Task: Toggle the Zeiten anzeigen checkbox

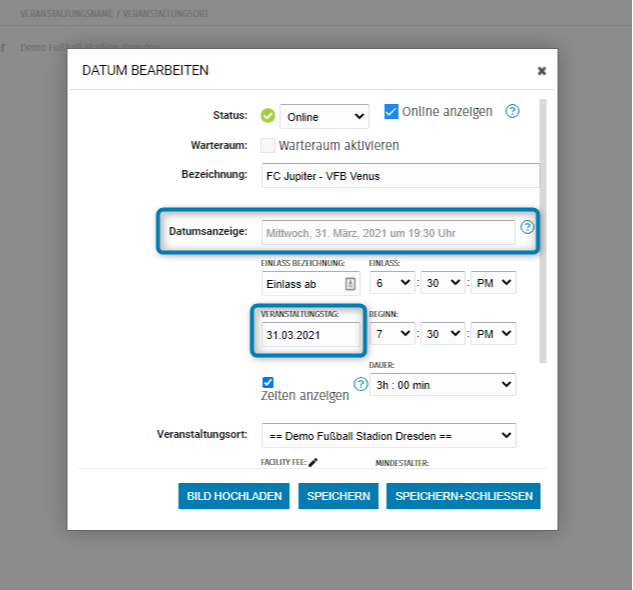Action: coord(267,382)
